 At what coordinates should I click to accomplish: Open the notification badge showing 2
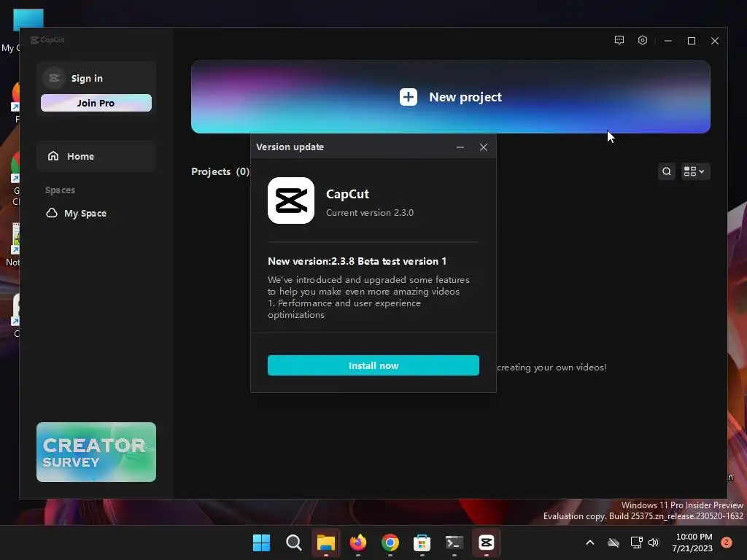coord(727,542)
